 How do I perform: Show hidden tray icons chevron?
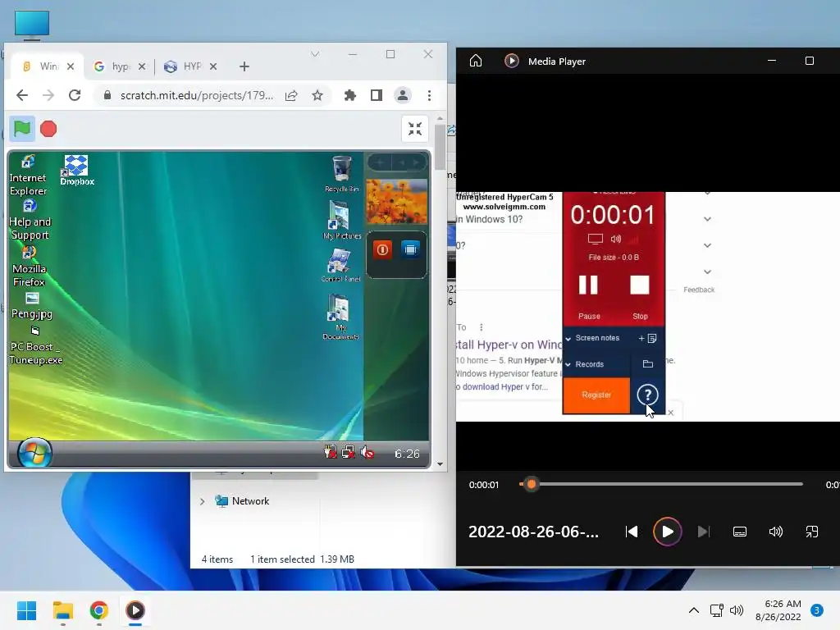[694, 610]
